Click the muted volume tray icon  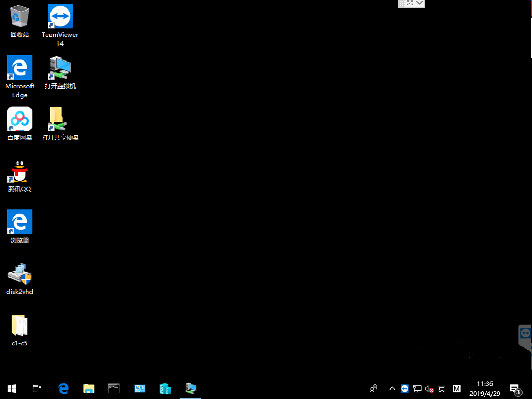pyautogui.click(x=429, y=389)
